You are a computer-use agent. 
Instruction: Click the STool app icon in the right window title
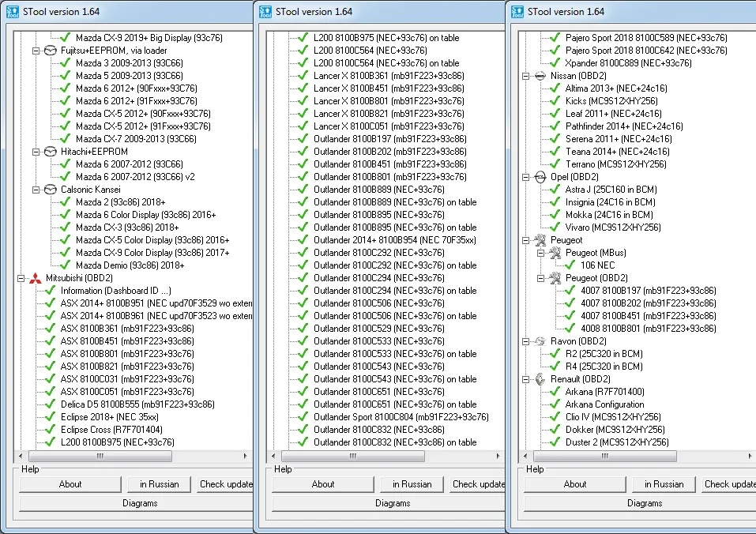click(517, 12)
